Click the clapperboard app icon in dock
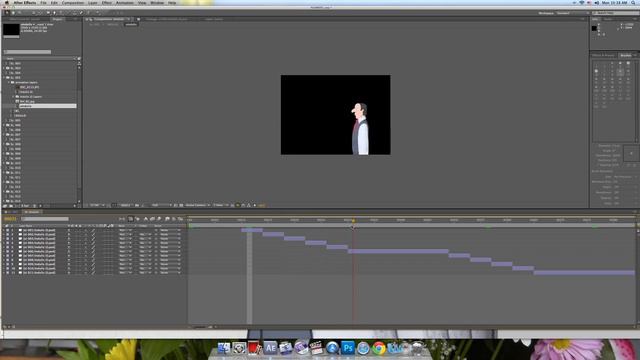Screen dimensions: 640x360 316,348
